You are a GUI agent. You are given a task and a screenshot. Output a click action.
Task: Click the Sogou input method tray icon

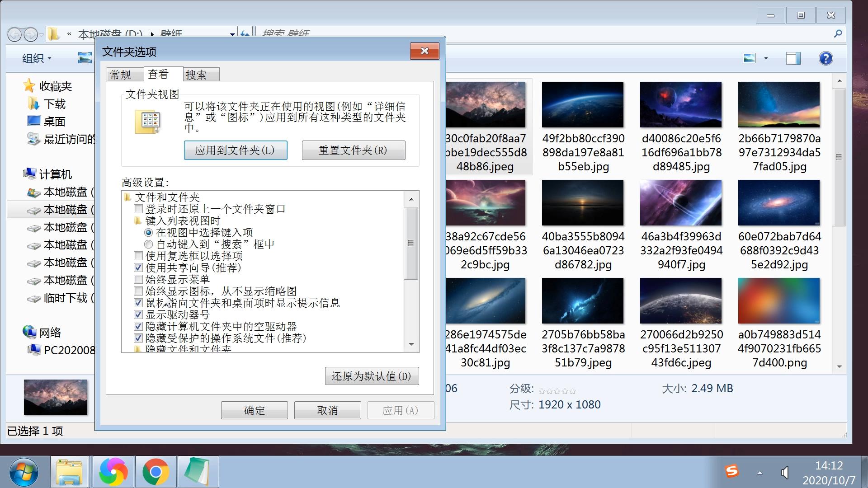click(732, 471)
